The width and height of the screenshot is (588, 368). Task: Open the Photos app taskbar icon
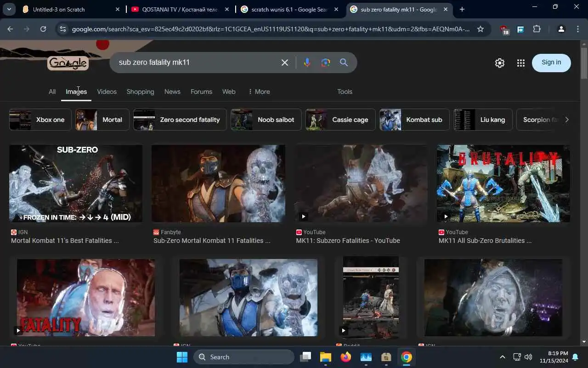coord(366,357)
